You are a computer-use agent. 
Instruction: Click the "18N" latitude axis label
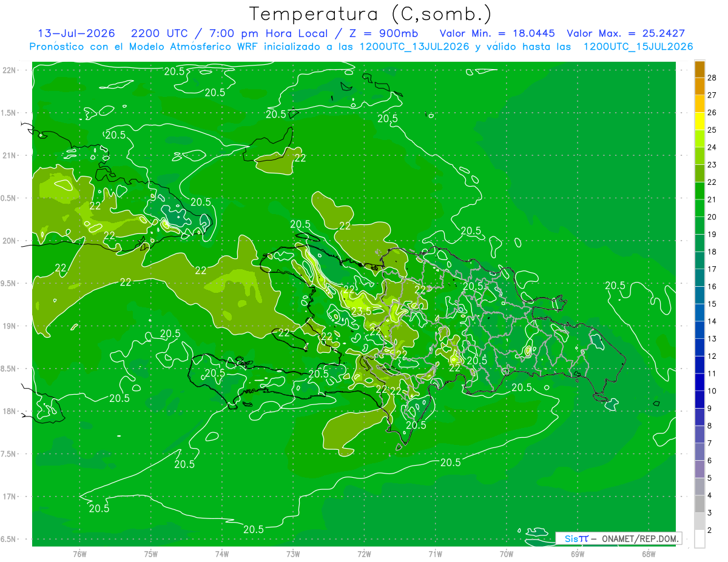tap(10, 411)
